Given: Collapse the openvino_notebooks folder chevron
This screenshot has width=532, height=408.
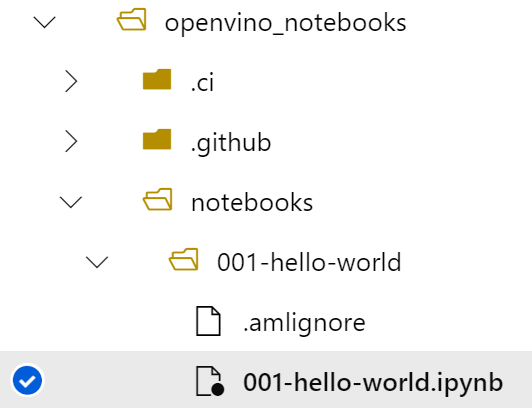Looking at the screenshot, I should pos(44,22).
